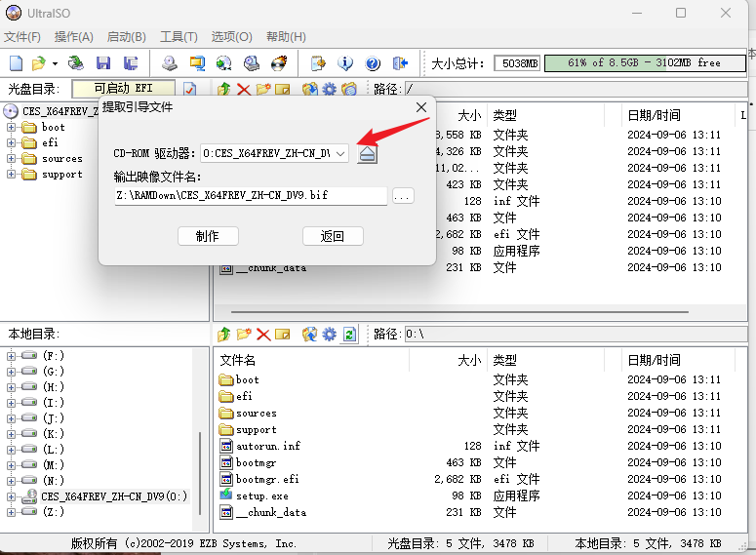Open help with the blue question-mark icon
Screen dimensions: 756x555
tap(373, 63)
